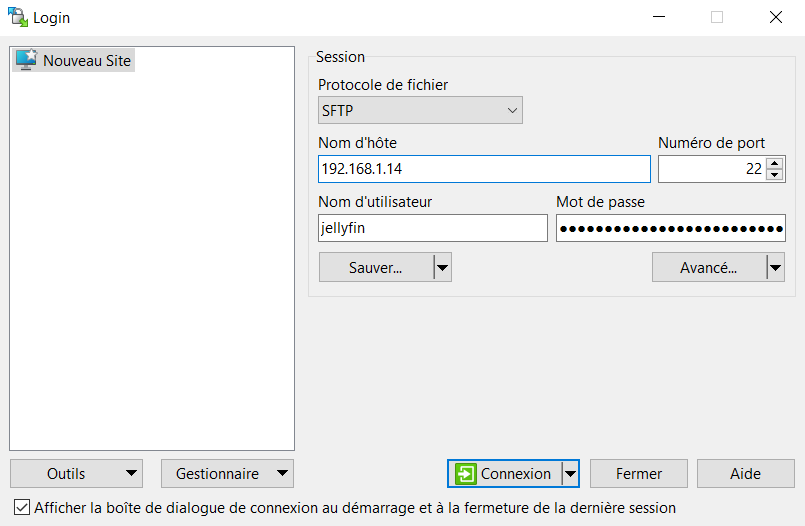Expand the Avancé button dropdown arrow

coord(775,268)
